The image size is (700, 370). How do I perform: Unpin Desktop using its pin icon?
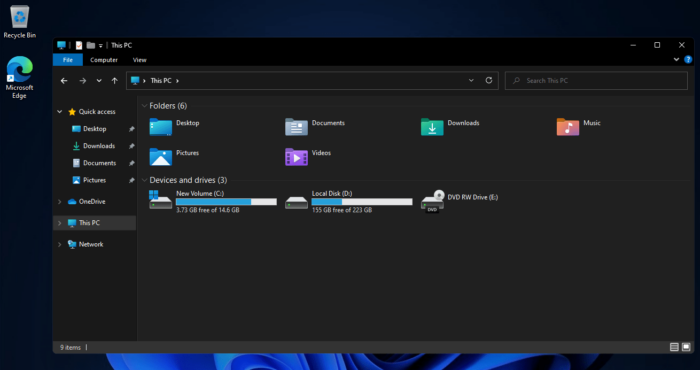pos(131,129)
